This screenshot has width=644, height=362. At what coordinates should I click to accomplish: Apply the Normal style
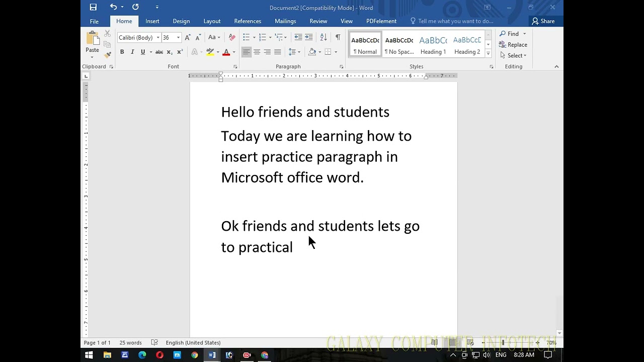tap(365, 45)
